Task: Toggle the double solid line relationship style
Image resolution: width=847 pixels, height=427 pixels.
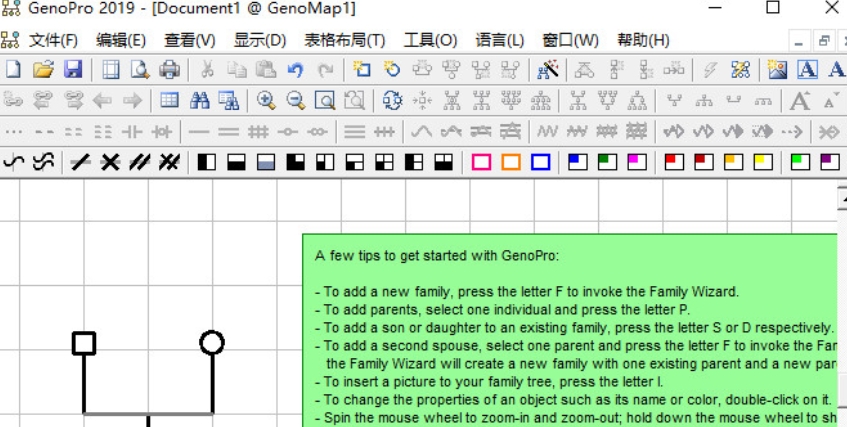Action: pyautogui.click(x=228, y=131)
